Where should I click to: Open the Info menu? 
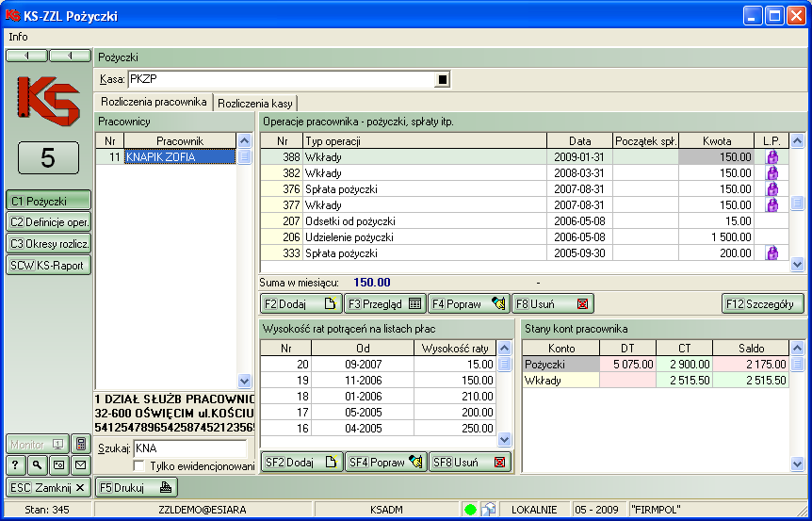tap(18, 37)
